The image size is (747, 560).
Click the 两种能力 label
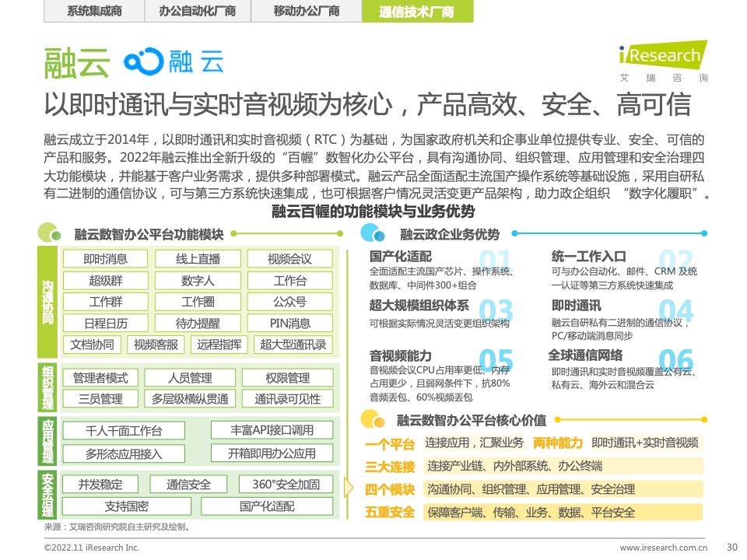coord(557,443)
